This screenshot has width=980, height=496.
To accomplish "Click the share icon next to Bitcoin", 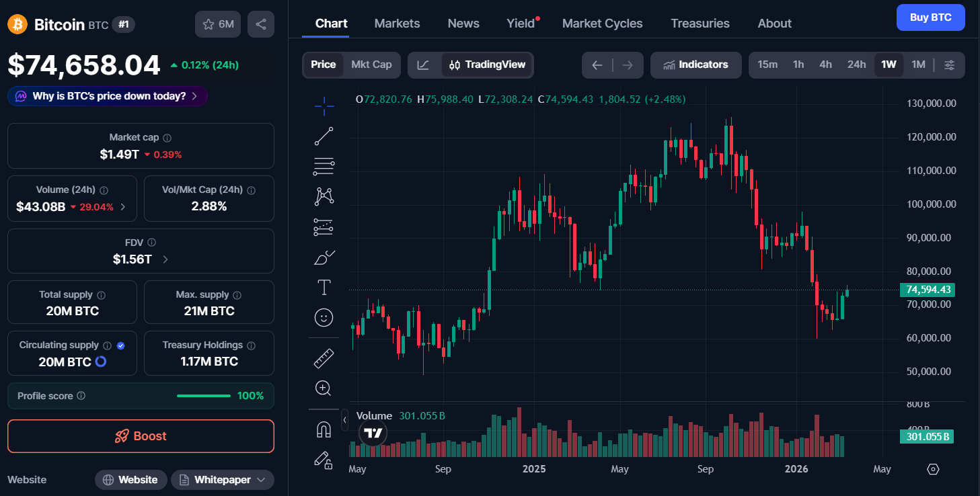I will (x=261, y=24).
